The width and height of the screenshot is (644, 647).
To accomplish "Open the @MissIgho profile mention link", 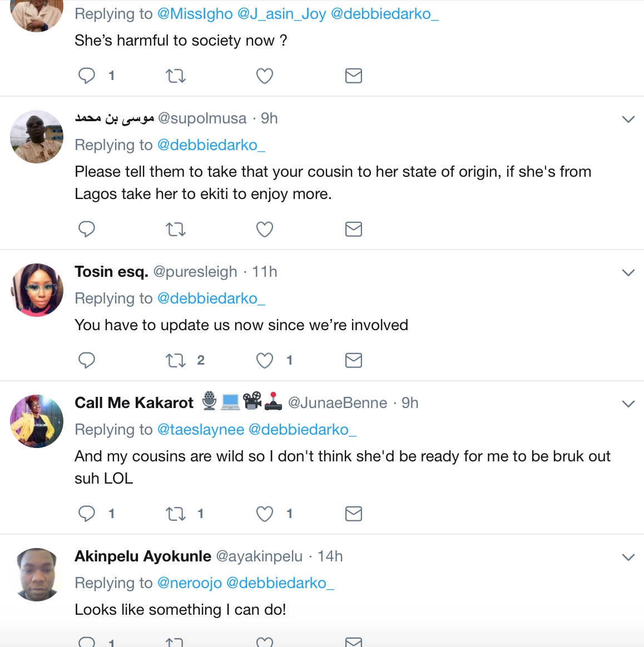I will [x=195, y=14].
